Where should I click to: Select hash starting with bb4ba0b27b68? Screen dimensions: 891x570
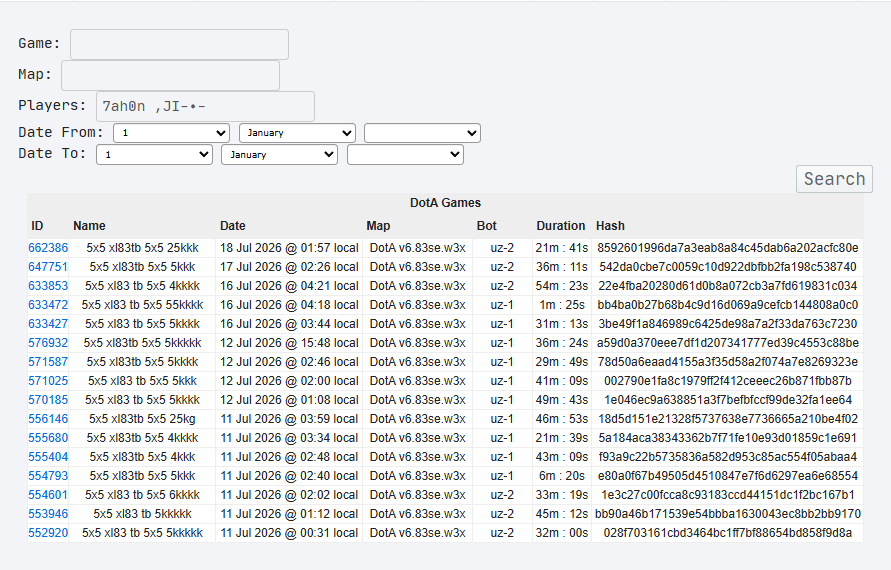point(727,305)
